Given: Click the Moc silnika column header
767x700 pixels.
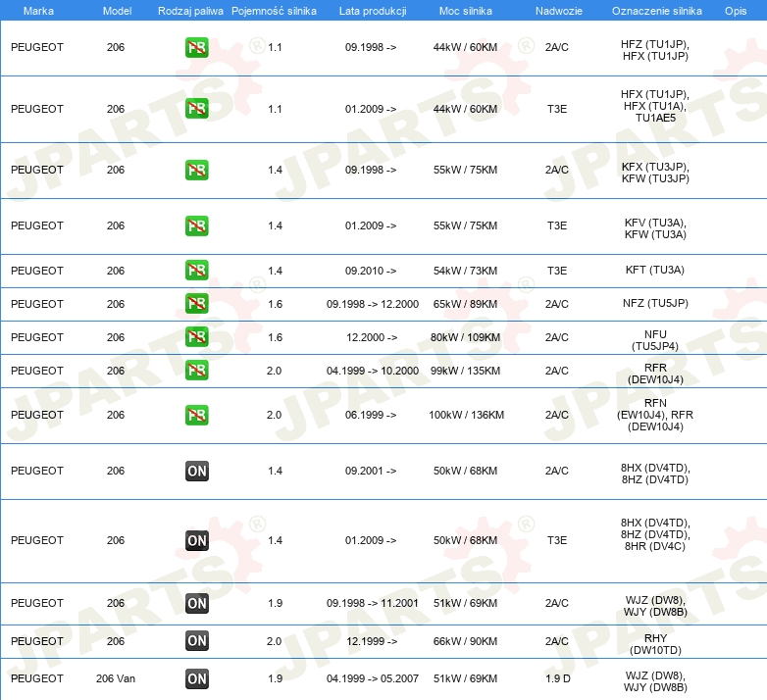Looking at the screenshot, I should pos(465,11).
